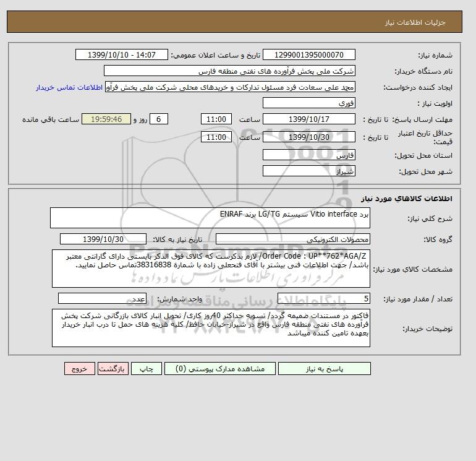The width and height of the screenshot is (476, 461).
Task: Open اطلاعات تماس خریدار link
Action: (x=69, y=87)
